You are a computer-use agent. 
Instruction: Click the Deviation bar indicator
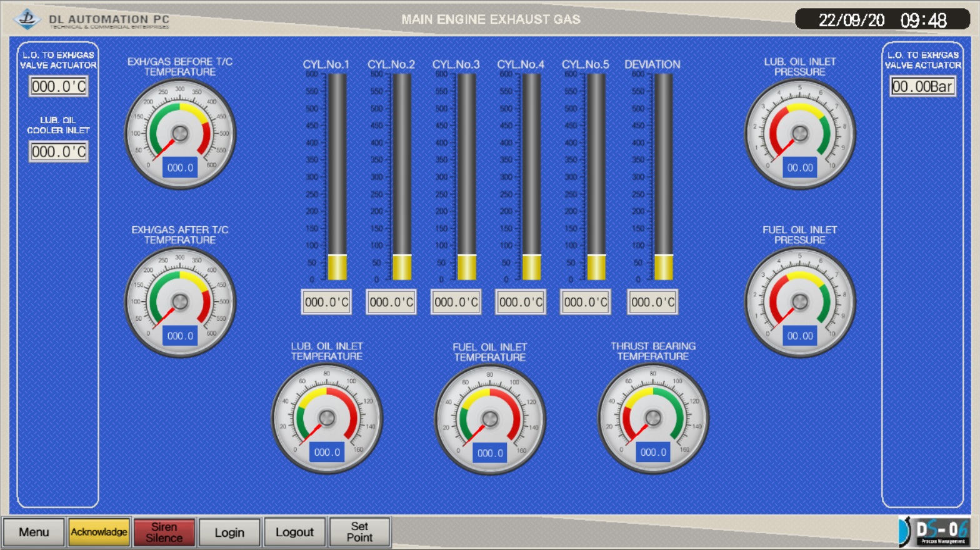click(663, 177)
